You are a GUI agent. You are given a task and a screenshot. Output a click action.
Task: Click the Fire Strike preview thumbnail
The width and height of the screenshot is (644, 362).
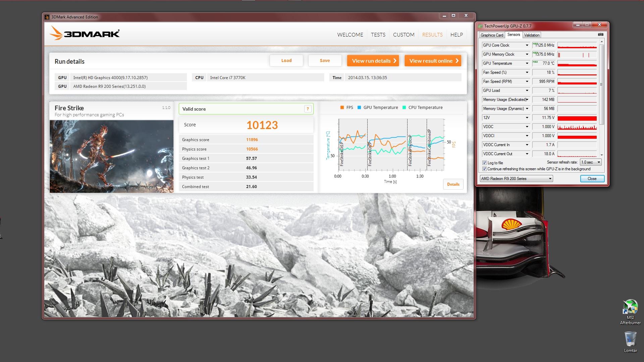click(x=112, y=156)
